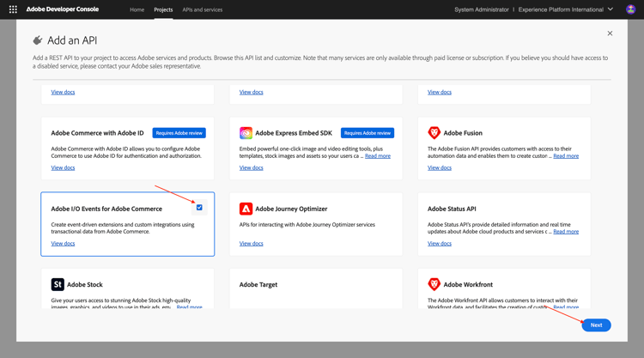This screenshot has height=358, width=644.
Task: Click the Next button
Action: click(596, 325)
